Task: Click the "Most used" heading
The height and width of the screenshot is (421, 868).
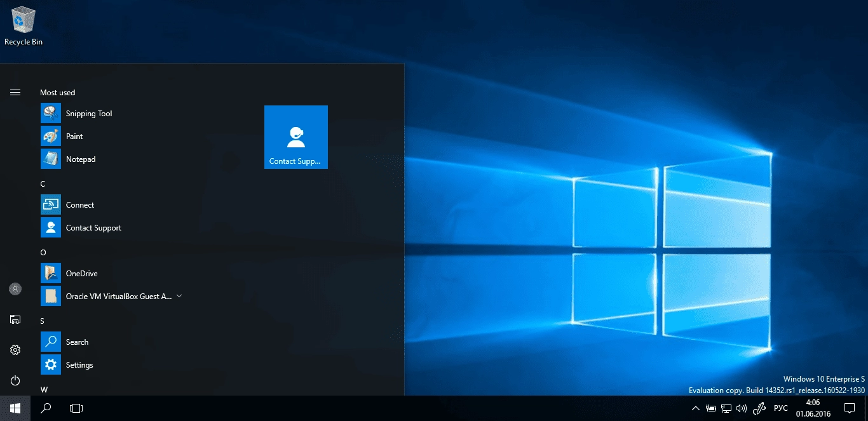Action: [x=57, y=93]
